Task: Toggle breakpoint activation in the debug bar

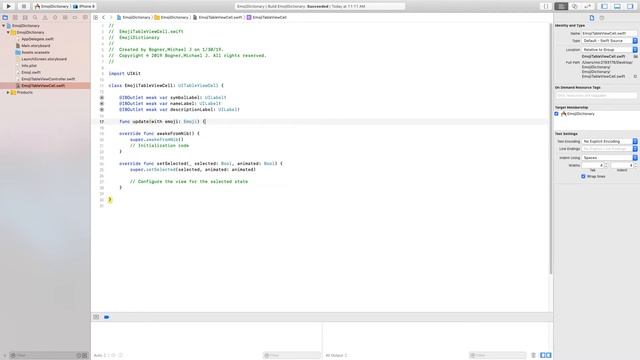Action: tap(107, 317)
